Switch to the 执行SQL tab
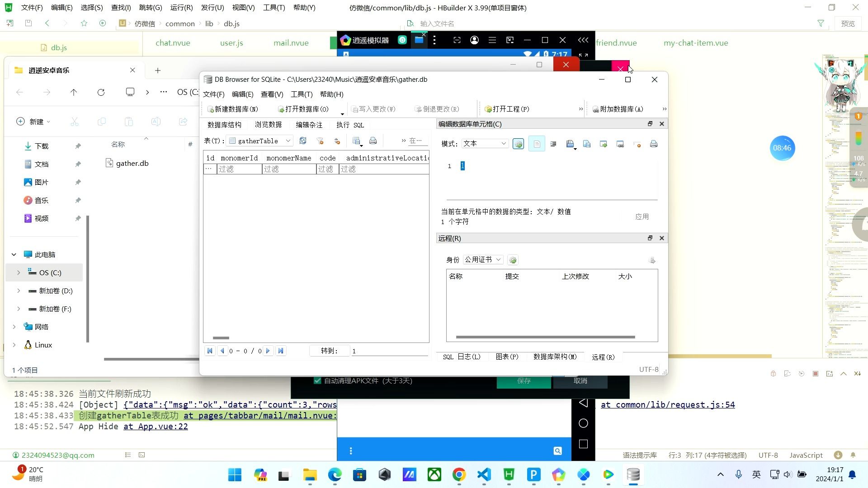 350,125
